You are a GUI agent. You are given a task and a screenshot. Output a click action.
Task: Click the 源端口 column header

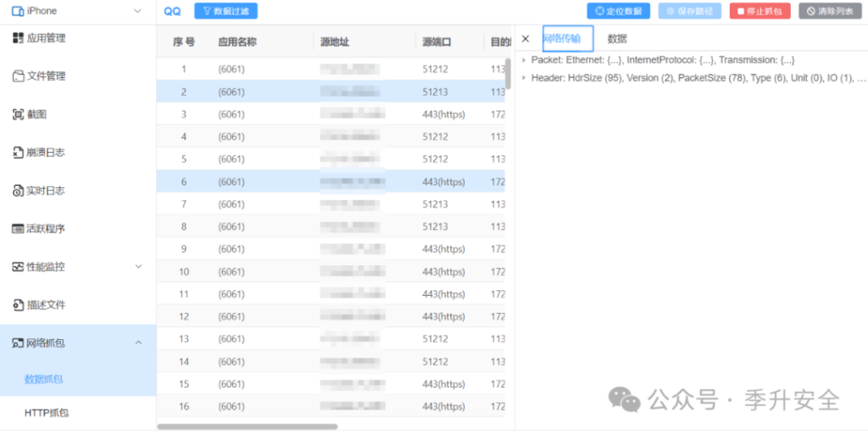coord(437,42)
